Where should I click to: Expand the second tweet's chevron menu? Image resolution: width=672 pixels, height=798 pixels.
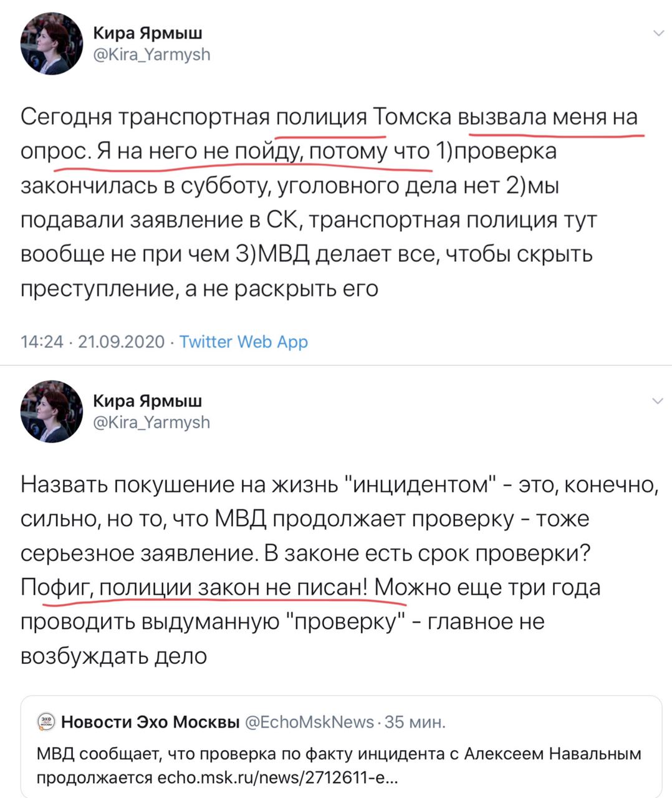pos(658,401)
